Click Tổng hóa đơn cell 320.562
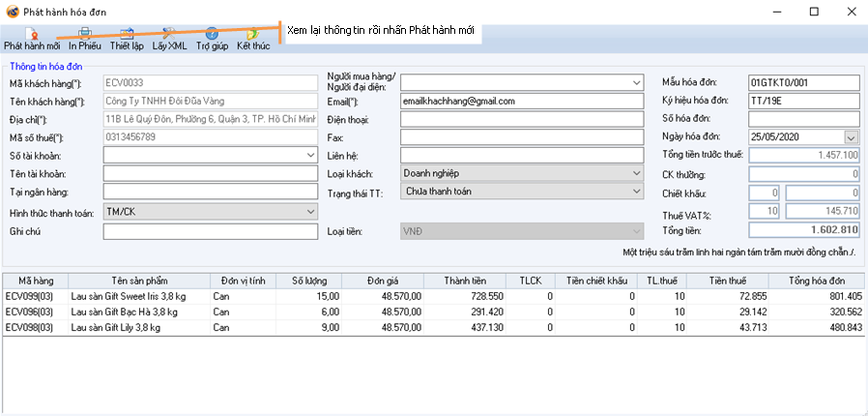The width and height of the screenshot is (868, 416). tap(817, 312)
